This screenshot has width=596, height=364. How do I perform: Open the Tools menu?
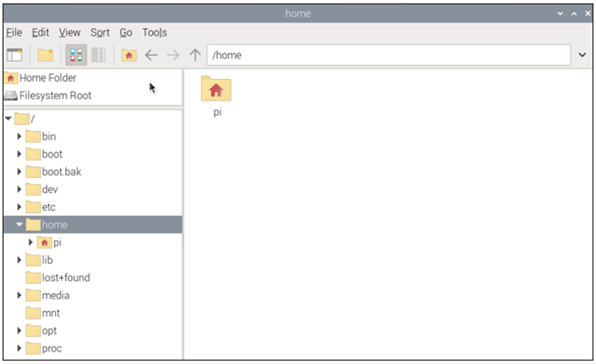[x=155, y=33]
